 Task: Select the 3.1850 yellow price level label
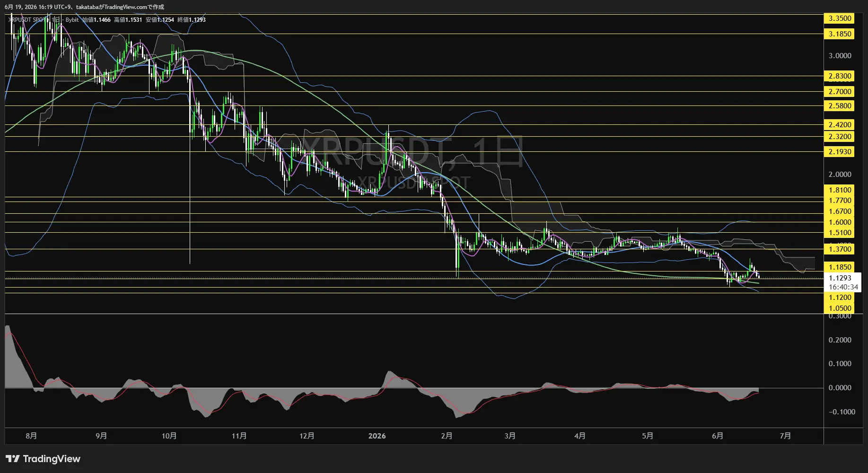coord(840,34)
